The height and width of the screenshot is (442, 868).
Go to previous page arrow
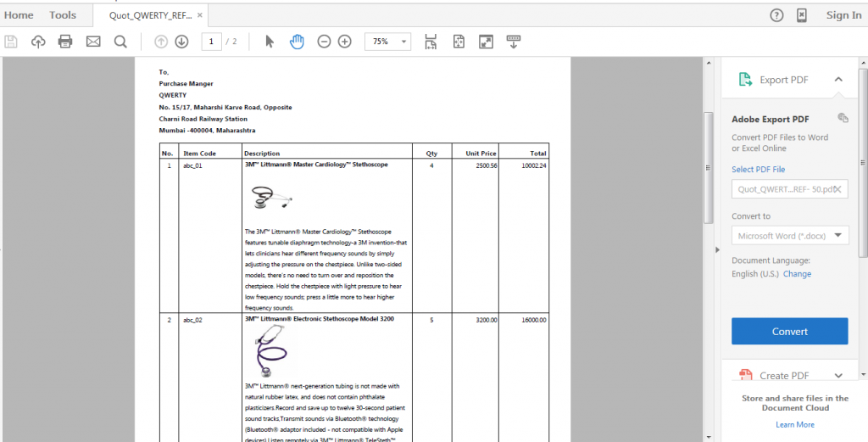pyautogui.click(x=161, y=42)
